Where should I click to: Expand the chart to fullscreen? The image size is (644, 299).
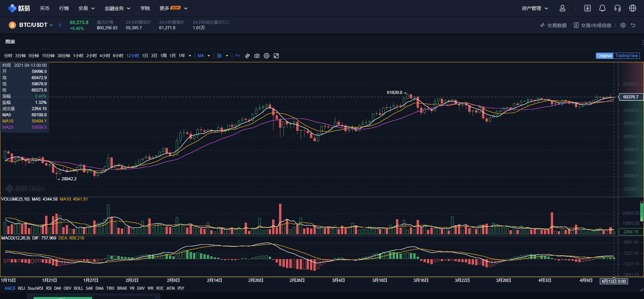pos(276,56)
